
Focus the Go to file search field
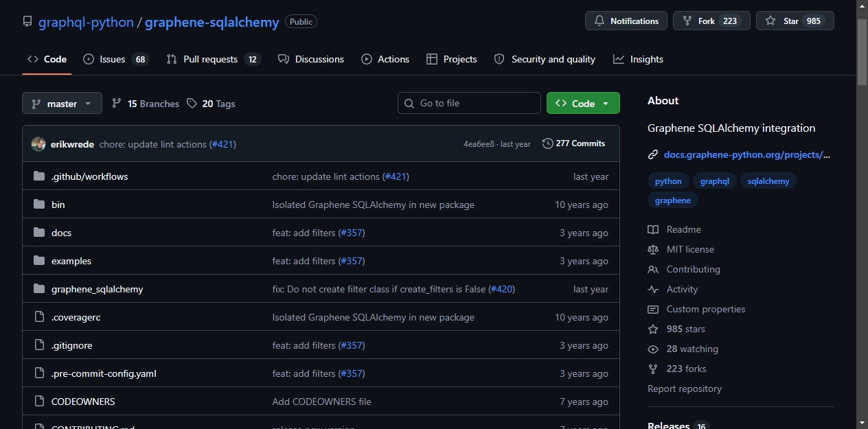coord(469,103)
